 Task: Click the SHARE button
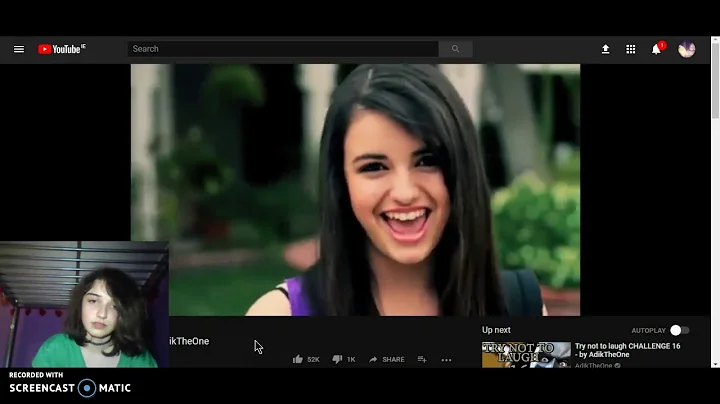click(x=387, y=359)
